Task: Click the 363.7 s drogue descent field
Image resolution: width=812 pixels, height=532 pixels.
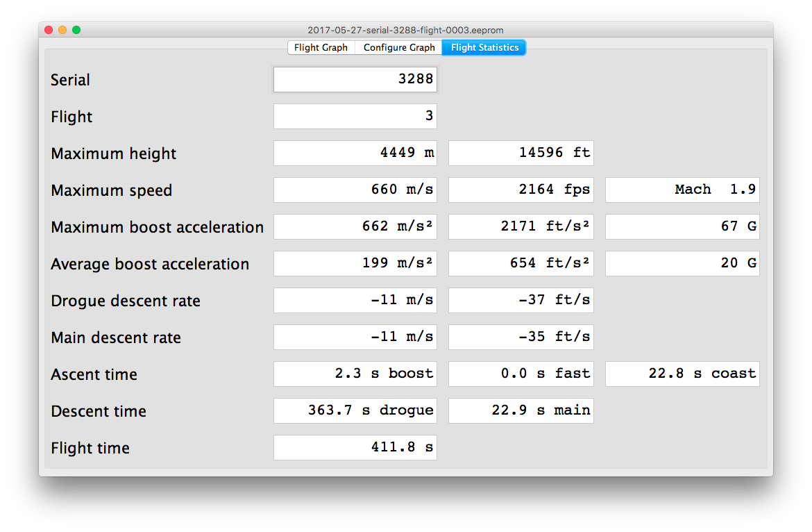Action: click(355, 410)
